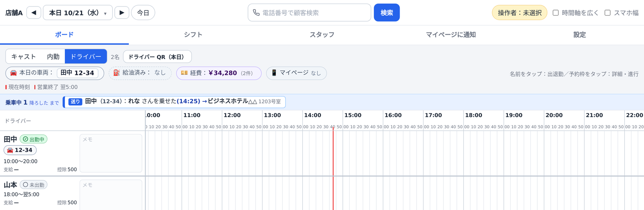The width and height of the screenshot is (644, 210).
Task: Click the phone icon in search field
Action: point(256,12)
